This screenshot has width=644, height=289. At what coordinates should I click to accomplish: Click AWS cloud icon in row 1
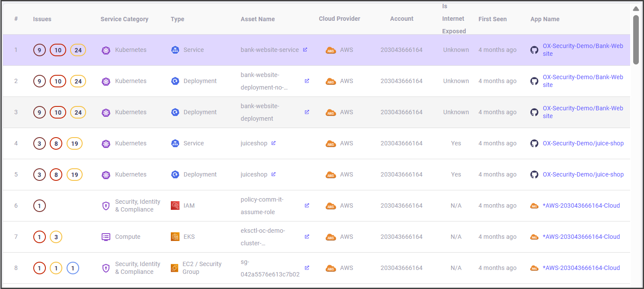(331, 50)
